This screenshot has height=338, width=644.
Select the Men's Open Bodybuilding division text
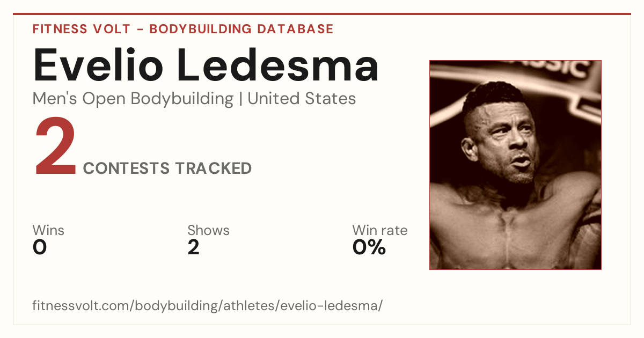[x=133, y=99]
